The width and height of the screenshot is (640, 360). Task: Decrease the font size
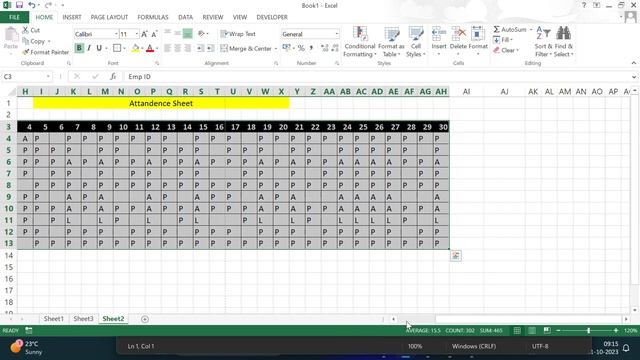pyautogui.click(x=154, y=34)
